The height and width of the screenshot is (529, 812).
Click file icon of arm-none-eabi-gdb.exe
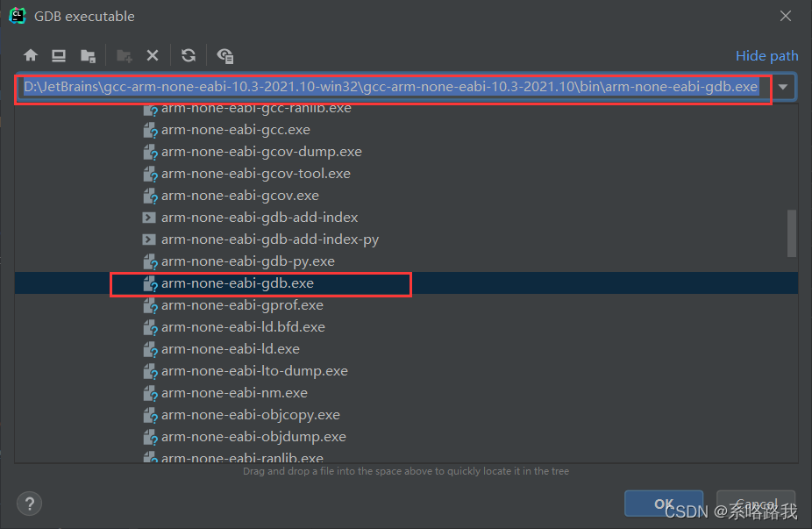[150, 284]
